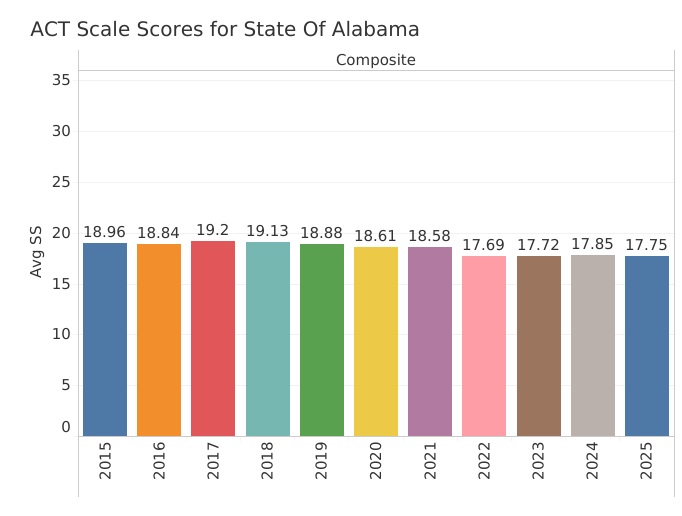Click the blue 2015 bar
This screenshot has height=516, width=682.
105,339
